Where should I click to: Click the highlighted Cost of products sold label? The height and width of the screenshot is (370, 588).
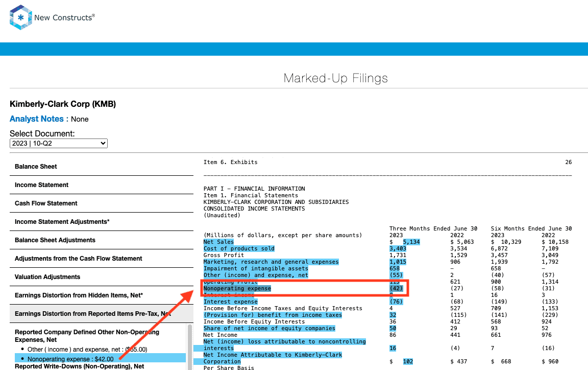click(x=239, y=249)
